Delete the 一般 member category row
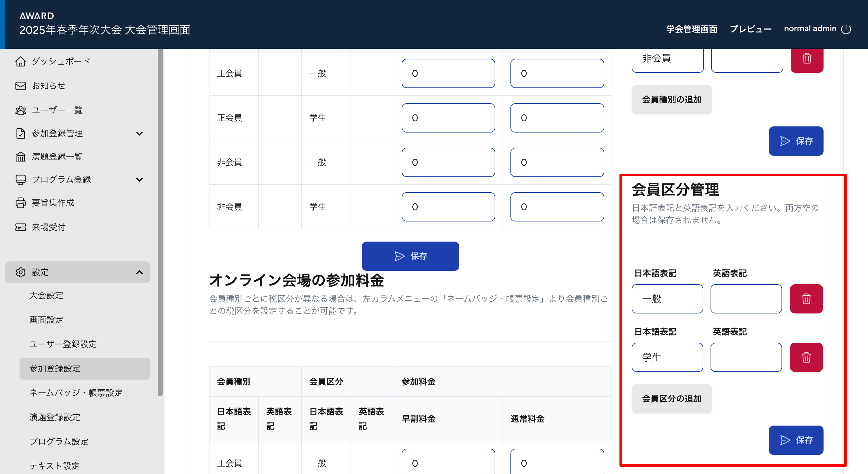 pos(806,299)
